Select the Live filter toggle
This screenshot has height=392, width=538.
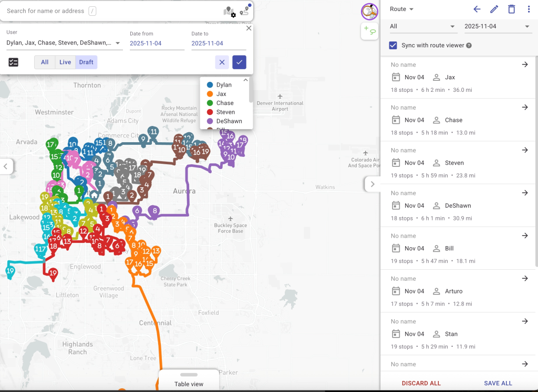coord(65,62)
